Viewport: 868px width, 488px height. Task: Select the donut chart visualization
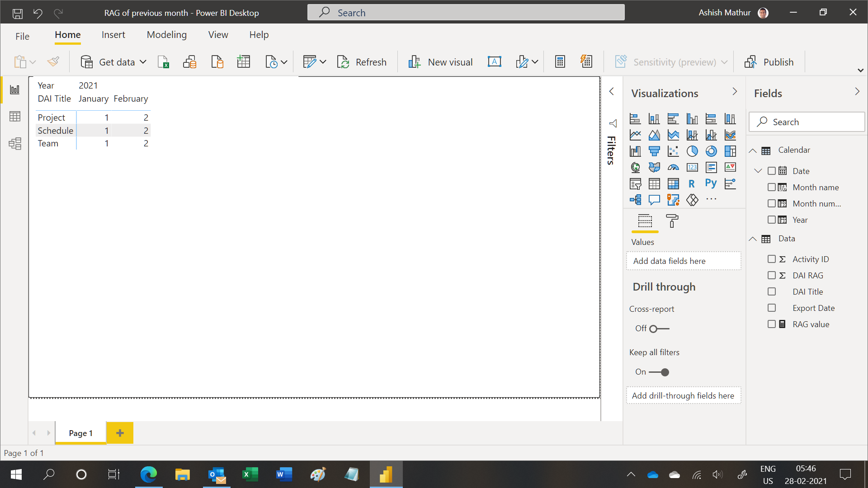(x=711, y=151)
